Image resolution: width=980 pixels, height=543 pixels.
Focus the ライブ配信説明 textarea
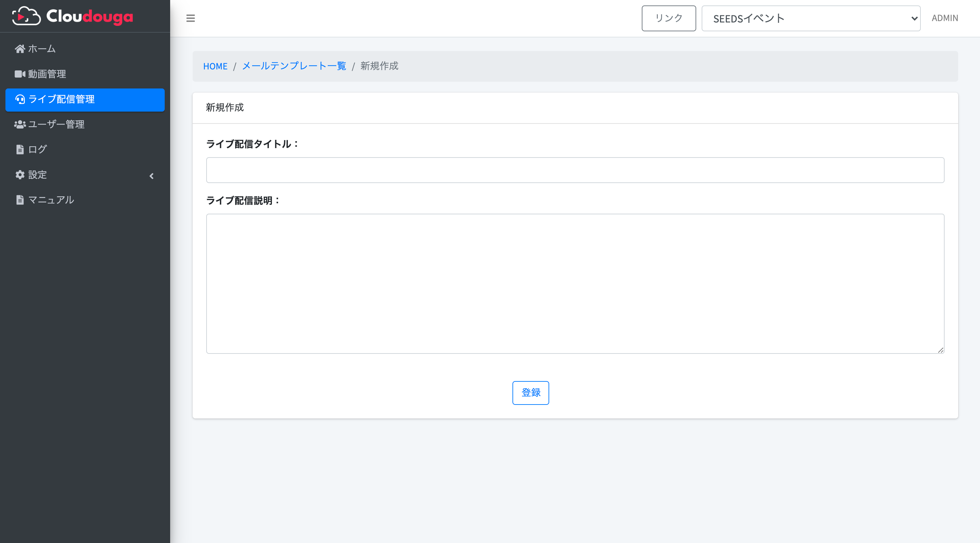[x=575, y=284]
